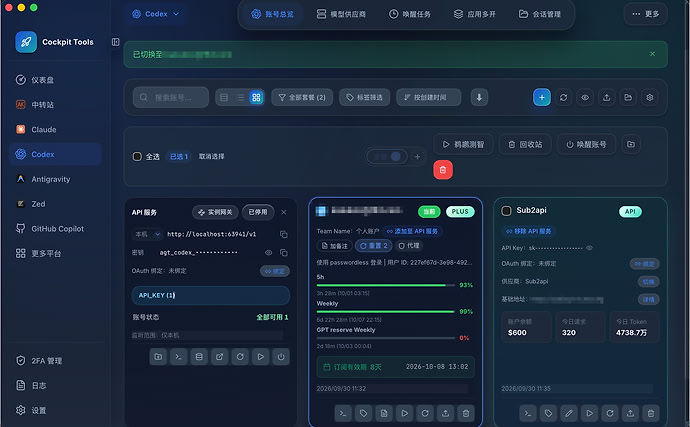The image size is (690, 427).
Task: Open folder icon in top toolbar
Action: tap(628, 97)
